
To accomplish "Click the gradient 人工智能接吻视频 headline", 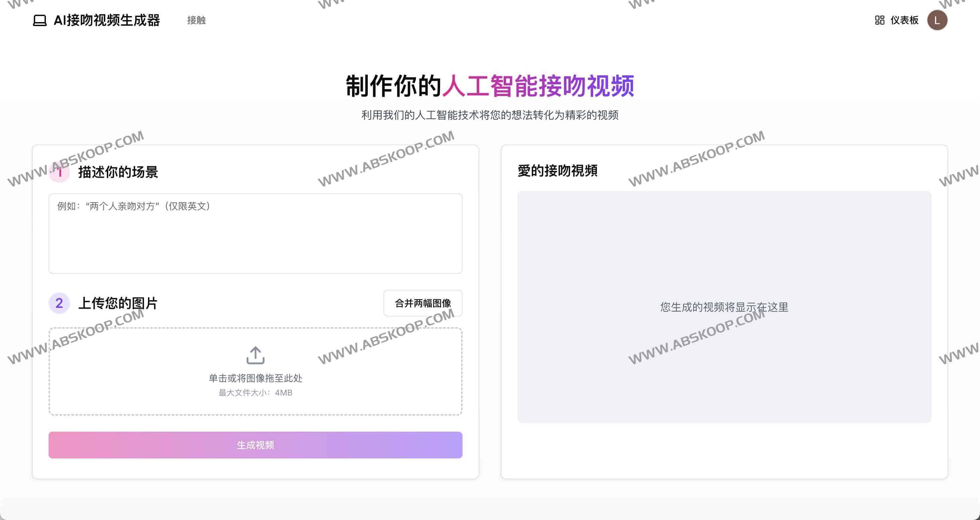I will [x=538, y=86].
